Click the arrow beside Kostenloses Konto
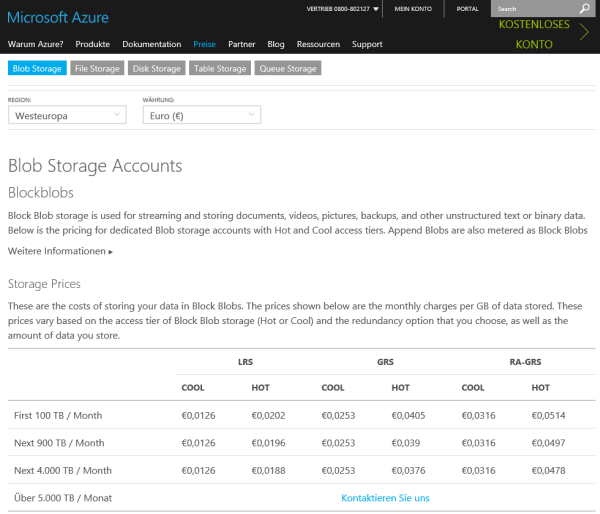This screenshot has width=600, height=514. coord(584,32)
